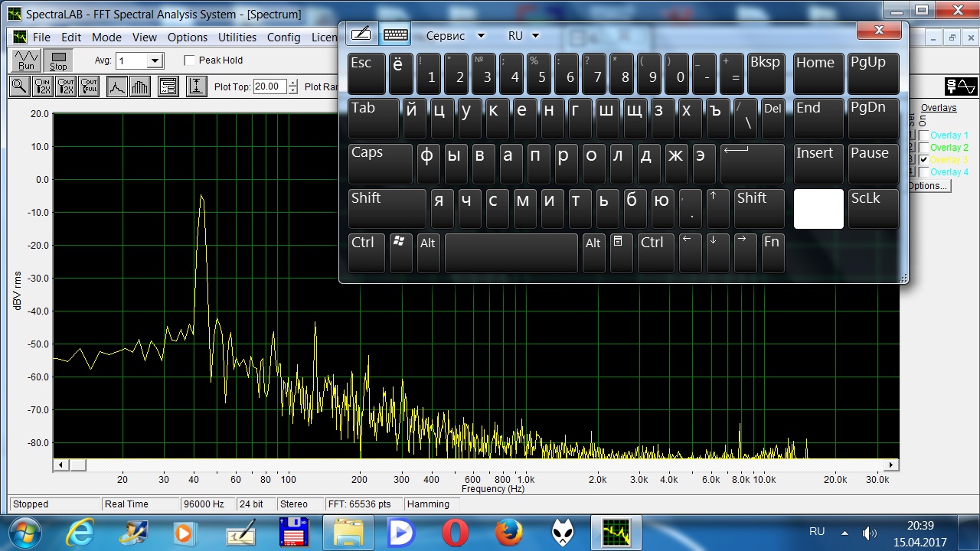Enable the Peak Hold checkbox

coord(190,60)
